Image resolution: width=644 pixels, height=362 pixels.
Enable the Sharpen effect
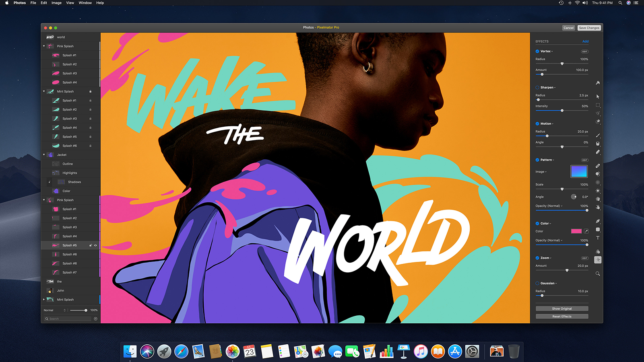[x=537, y=87]
